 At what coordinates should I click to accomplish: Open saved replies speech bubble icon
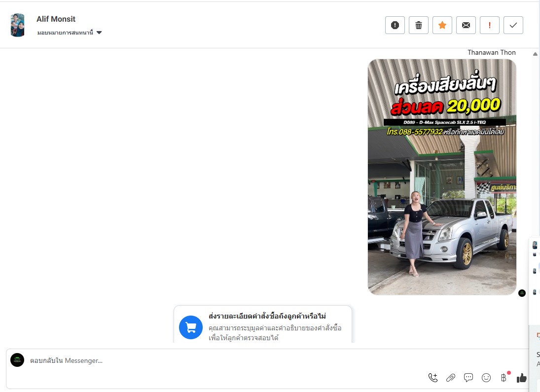click(x=468, y=378)
